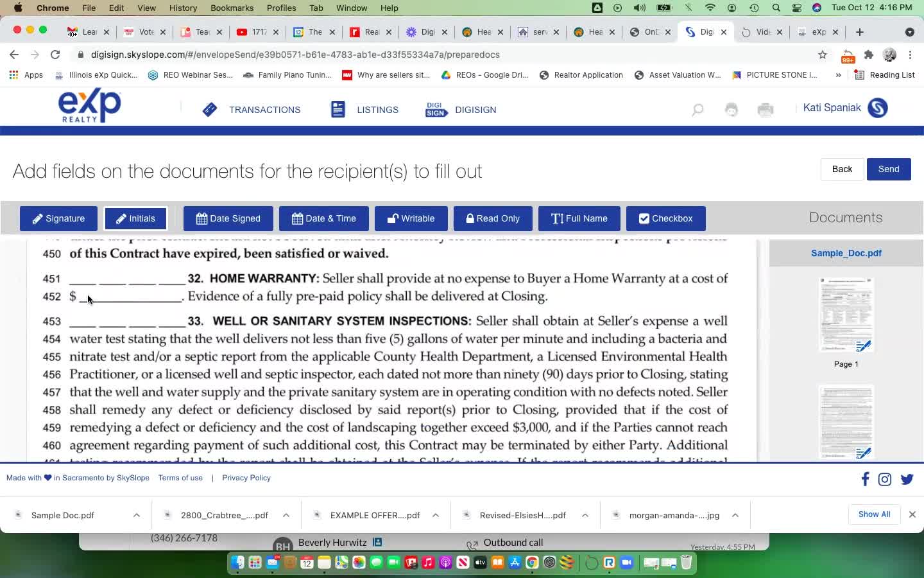Click the home warranty cost blank

(130, 297)
